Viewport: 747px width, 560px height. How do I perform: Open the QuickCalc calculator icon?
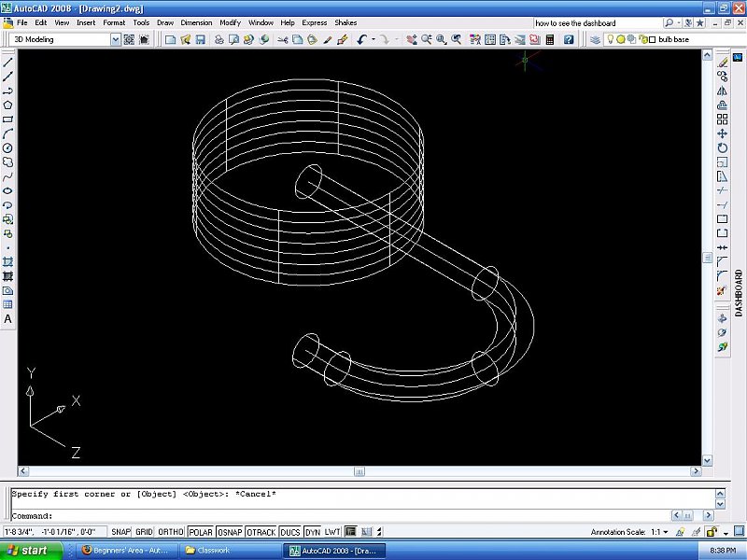point(550,39)
